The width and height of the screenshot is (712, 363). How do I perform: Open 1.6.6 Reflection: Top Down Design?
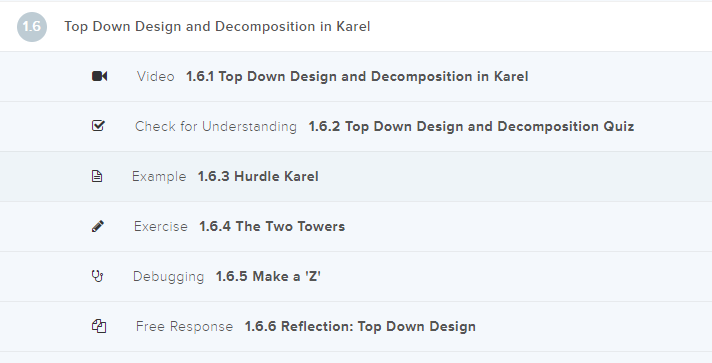point(360,326)
